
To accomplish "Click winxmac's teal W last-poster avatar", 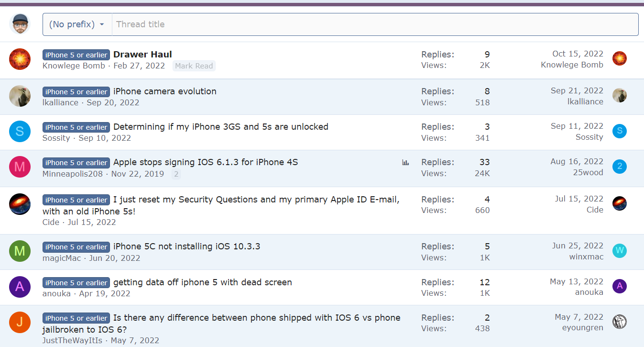I will (619, 251).
